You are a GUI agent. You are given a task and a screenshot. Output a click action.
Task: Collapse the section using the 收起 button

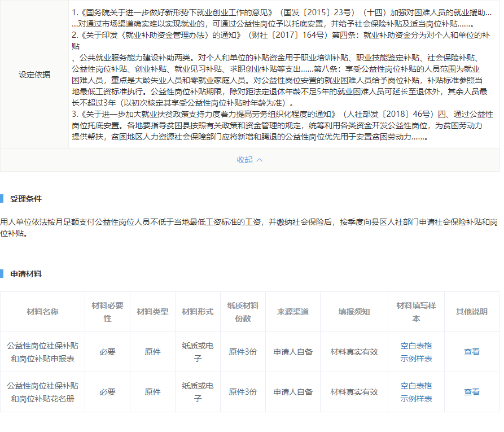(x=249, y=160)
